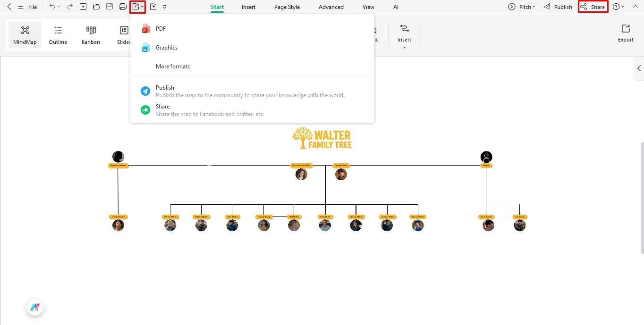
Task: Click the AI assistant bubble at bottom left
Action: click(x=34, y=307)
